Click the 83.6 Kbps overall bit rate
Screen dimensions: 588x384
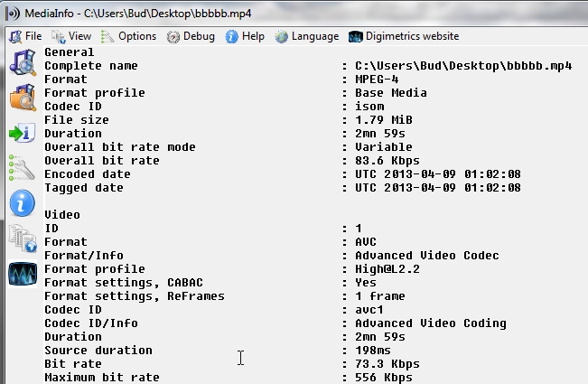point(387,161)
